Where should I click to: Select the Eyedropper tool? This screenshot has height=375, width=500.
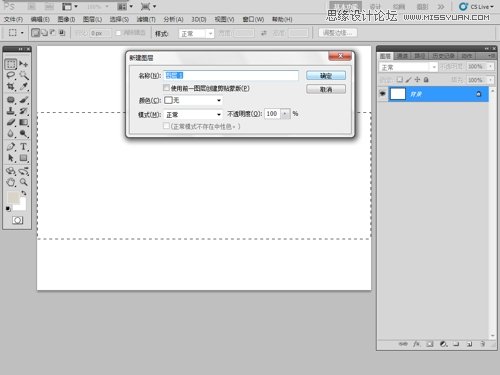23,86
